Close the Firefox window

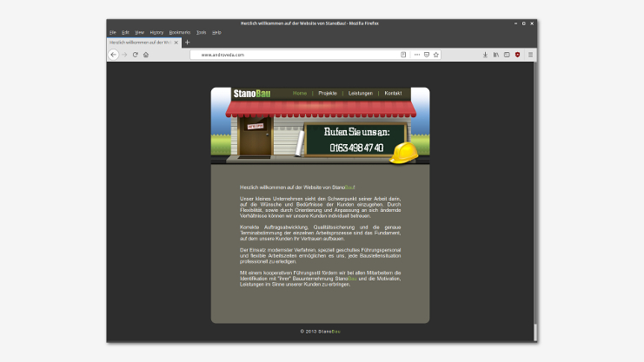pyautogui.click(x=532, y=23)
